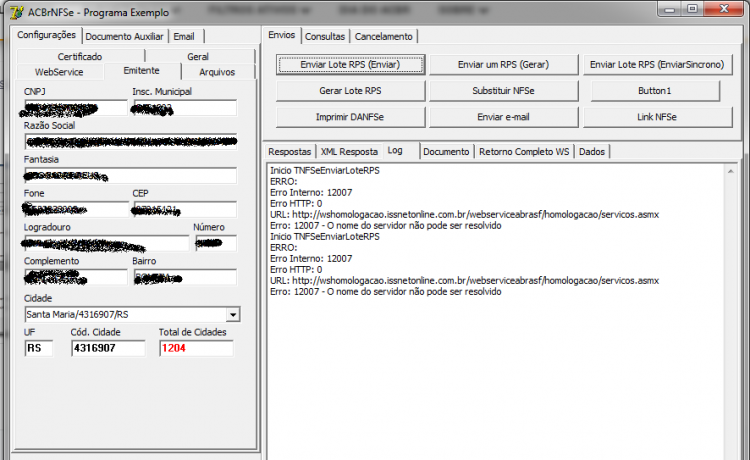Click the Substituir NFSe button
The height and width of the screenshot is (460, 750).
503,91
